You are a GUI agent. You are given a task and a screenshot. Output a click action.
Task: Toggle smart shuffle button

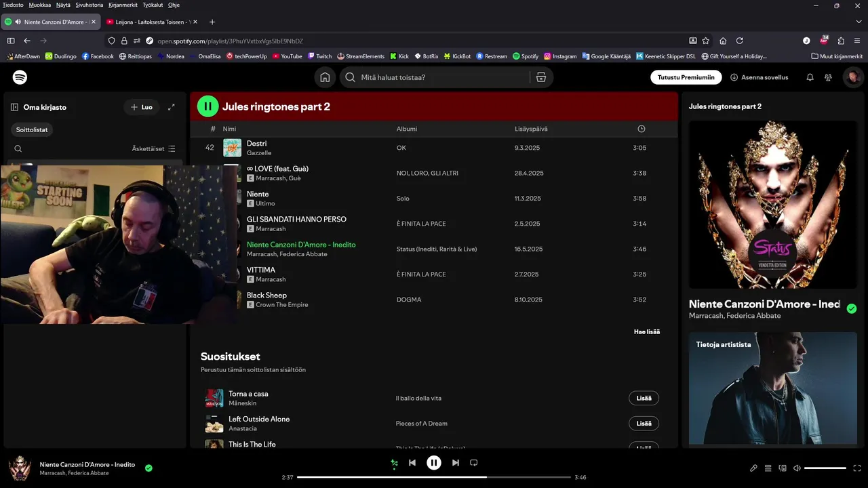coord(394,463)
